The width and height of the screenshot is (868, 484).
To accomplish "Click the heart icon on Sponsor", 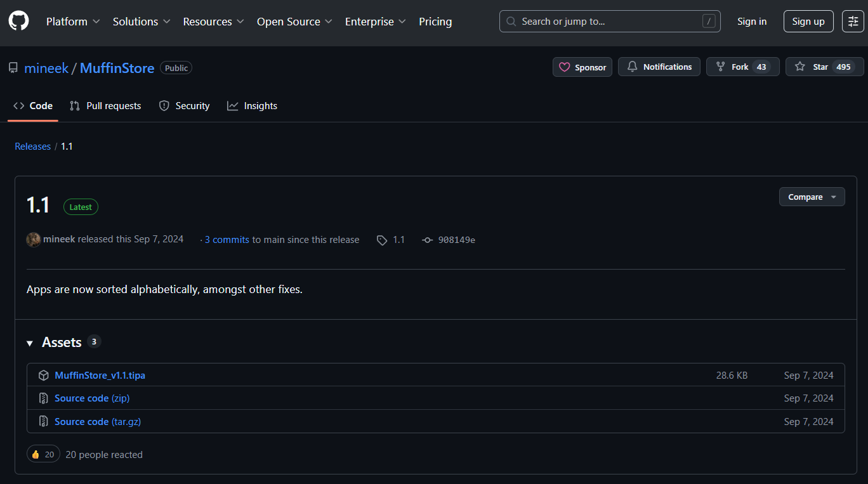I will pos(564,67).
